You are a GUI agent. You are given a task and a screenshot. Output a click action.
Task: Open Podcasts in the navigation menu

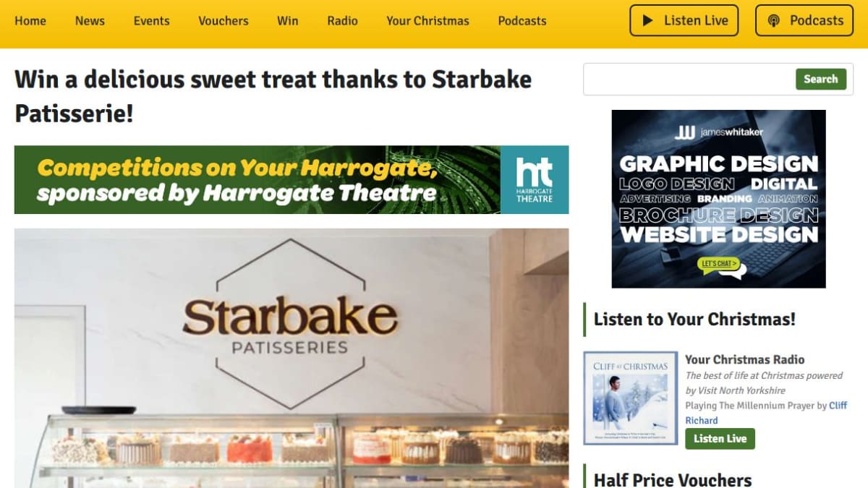(x=522, y=20)
